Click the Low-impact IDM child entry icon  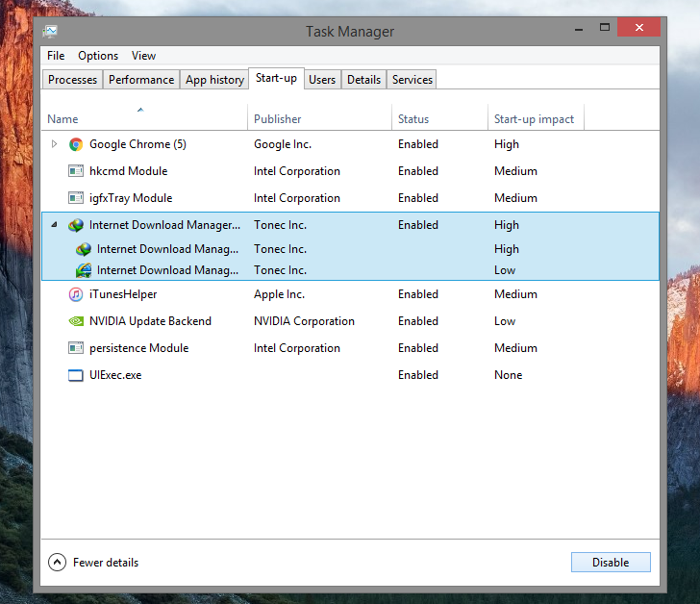pyautogui.click(x=84, y=270)
